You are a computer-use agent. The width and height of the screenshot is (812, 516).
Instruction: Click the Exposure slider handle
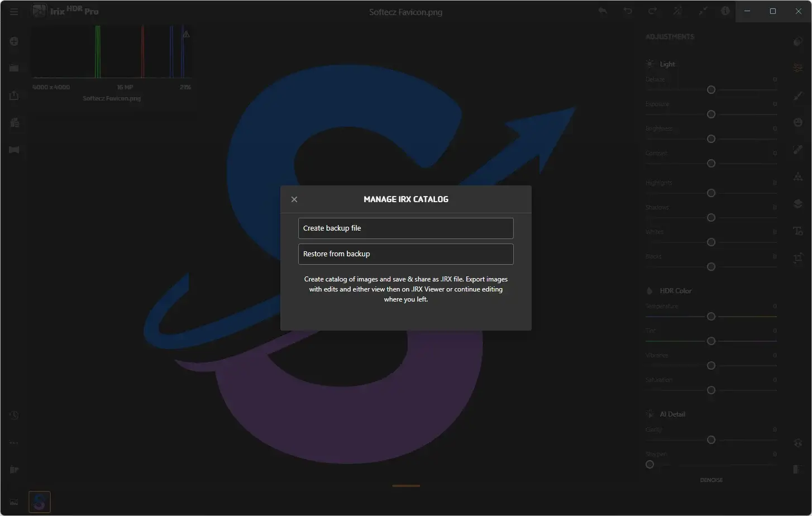[x=711, y=114]
